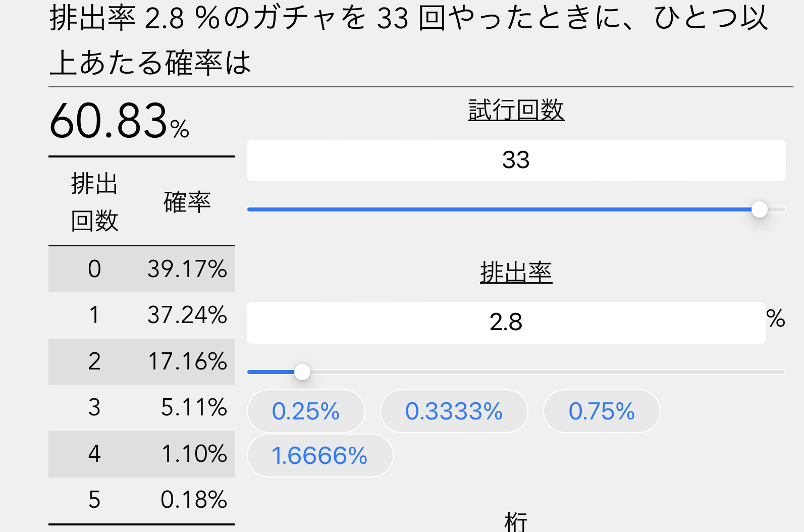The height and width of the screenshot is (532, 804).
Task: Select the 0.25% preset rate button
Action: (x=306, y=411)
